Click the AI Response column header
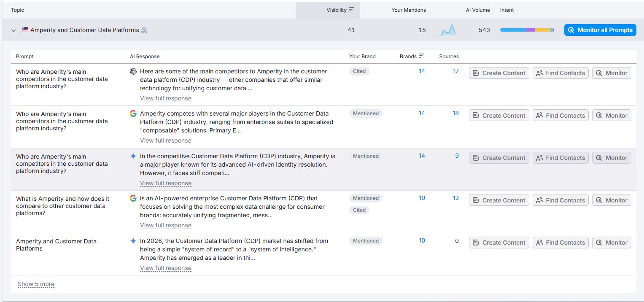The image size is (644, 302). click(145, 56)
